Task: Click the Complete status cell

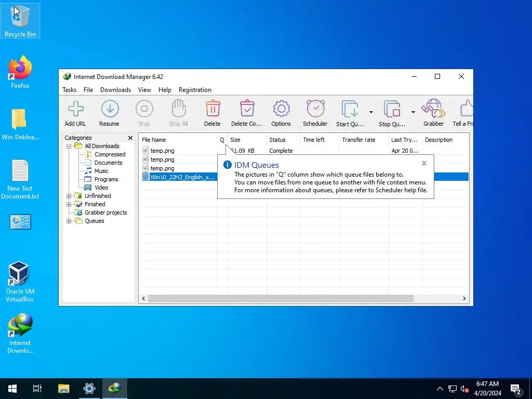Action: coord(281,151)
